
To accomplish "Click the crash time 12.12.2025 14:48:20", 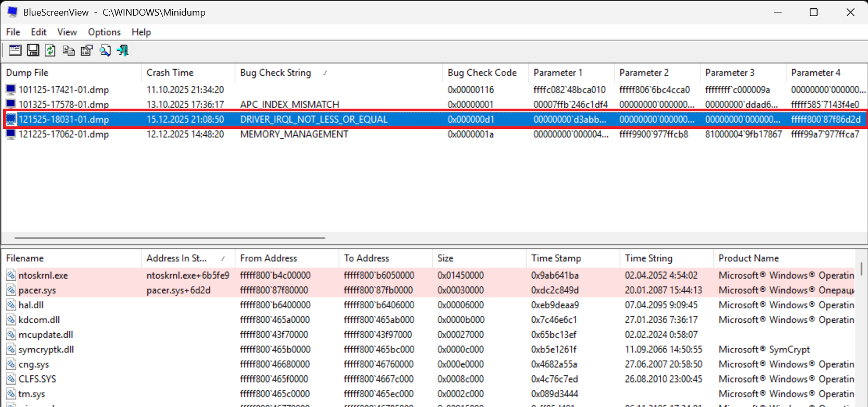I will pyautogui.click(x=185, y=134).
